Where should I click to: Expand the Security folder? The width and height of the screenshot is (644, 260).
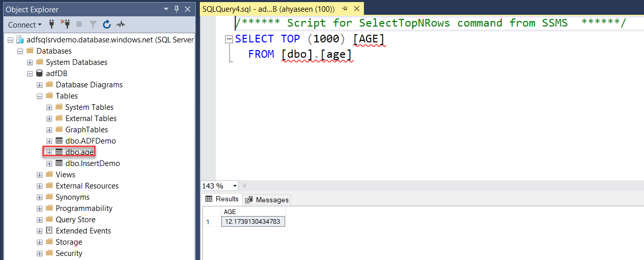click(39, 253)
